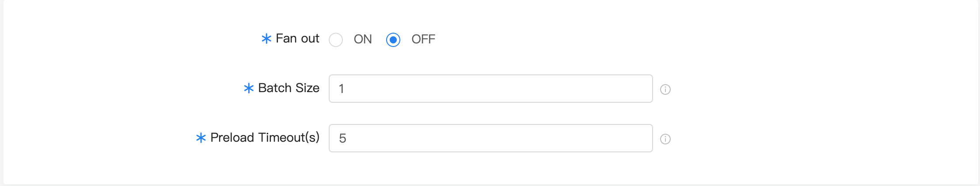Focus the Preload Timeout(s) input field
Viewport: 980px width, 186px height.
pos(491,138)
